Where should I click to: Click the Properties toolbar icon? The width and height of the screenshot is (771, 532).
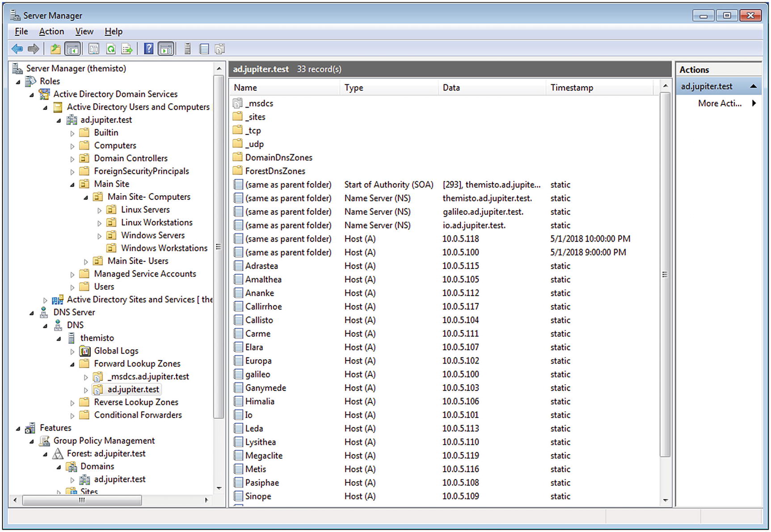[x=94, y=49]
